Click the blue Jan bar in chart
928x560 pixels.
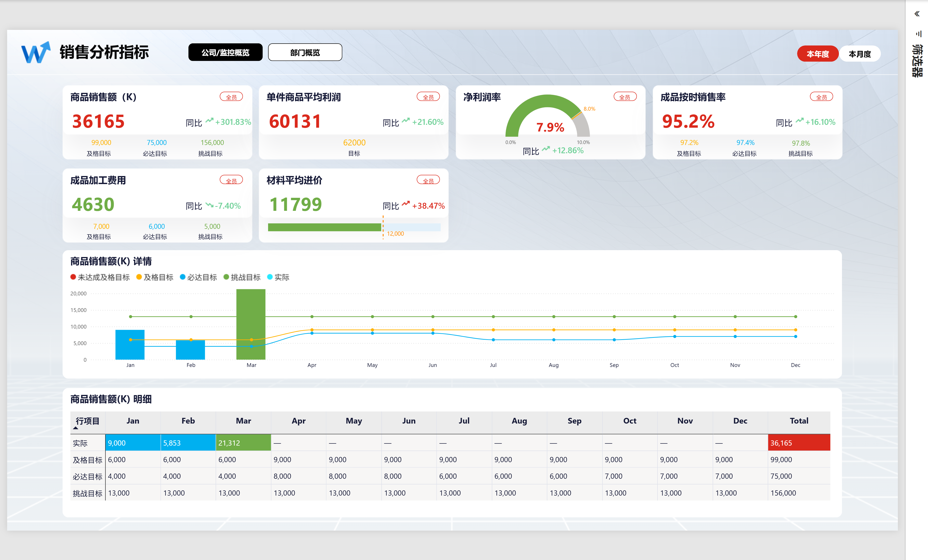(x=130, y=345)
